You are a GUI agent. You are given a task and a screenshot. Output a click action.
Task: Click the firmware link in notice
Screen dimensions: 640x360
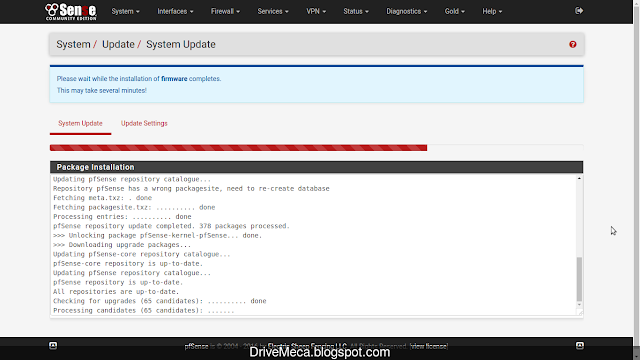click(174, 79)
